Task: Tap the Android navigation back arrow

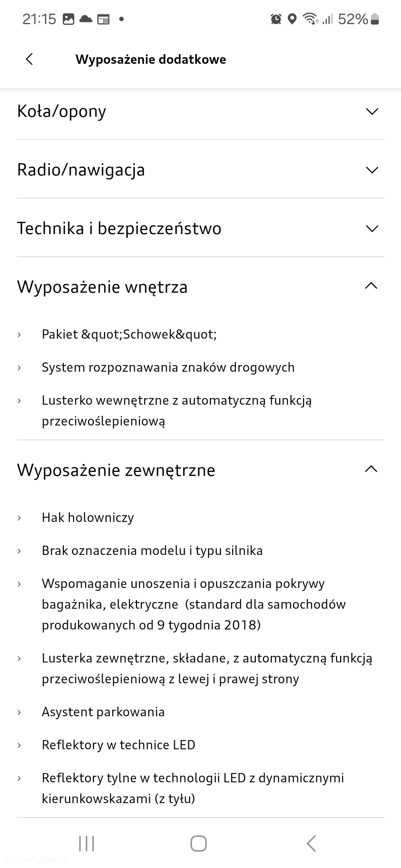Action: [311, 843]
